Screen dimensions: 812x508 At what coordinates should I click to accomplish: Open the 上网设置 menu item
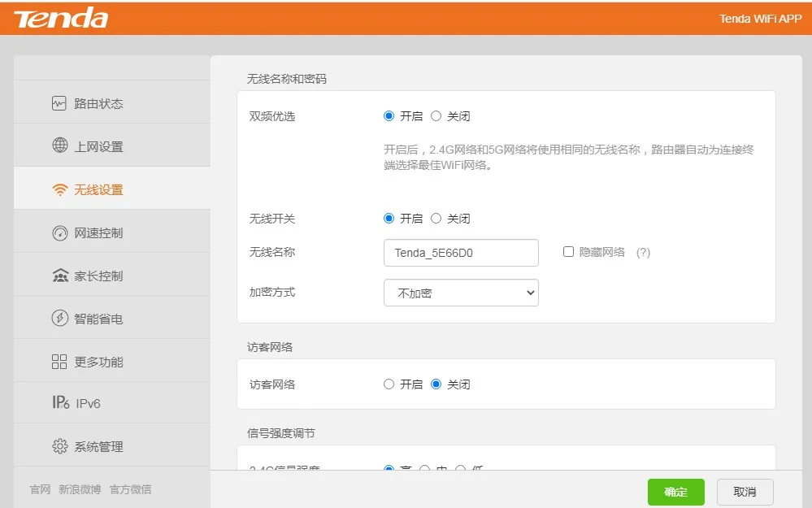point(112,145)
